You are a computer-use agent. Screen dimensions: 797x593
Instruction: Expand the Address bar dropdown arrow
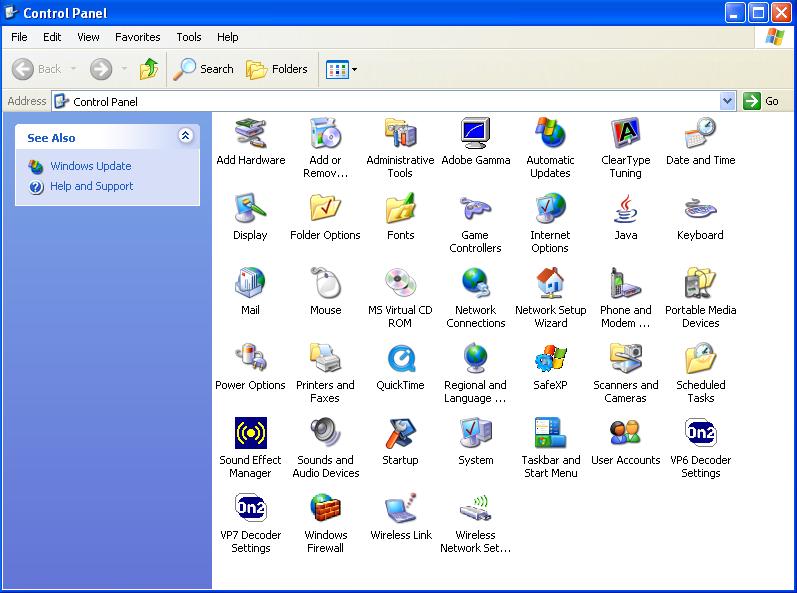pos(727,101)
